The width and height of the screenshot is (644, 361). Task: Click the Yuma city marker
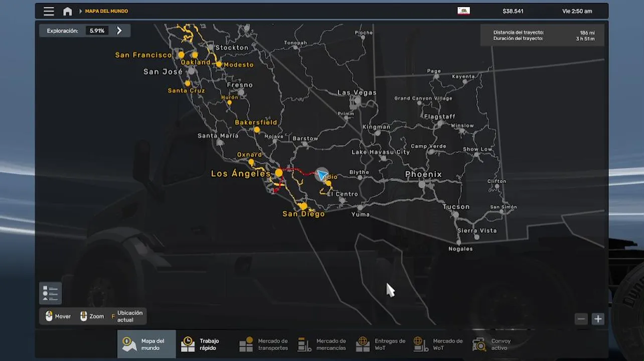pyautogui.click(x=360, y=207)
